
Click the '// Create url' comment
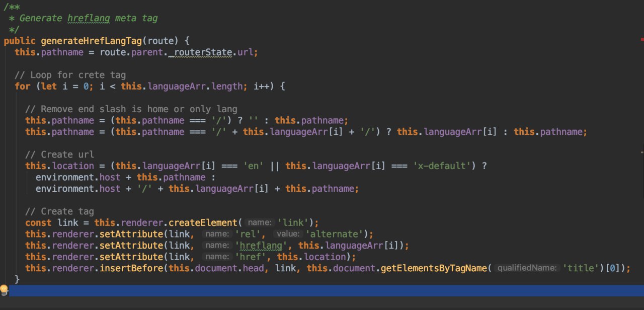click(x=59, y=154)
